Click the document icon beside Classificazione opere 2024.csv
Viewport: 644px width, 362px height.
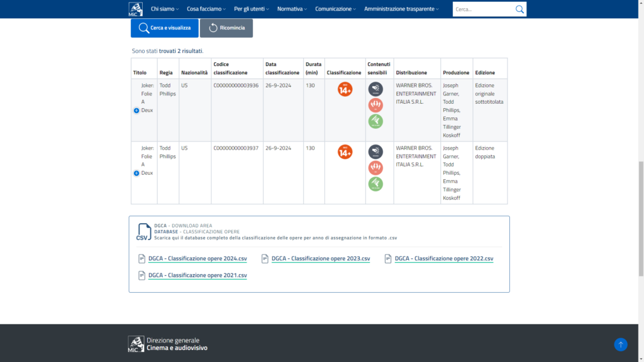pos(142,258)
